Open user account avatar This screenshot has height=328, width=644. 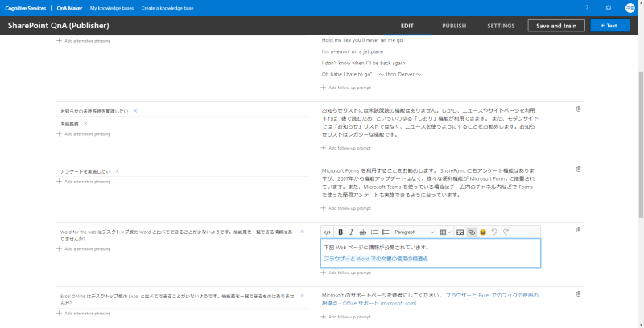[630, 8]
